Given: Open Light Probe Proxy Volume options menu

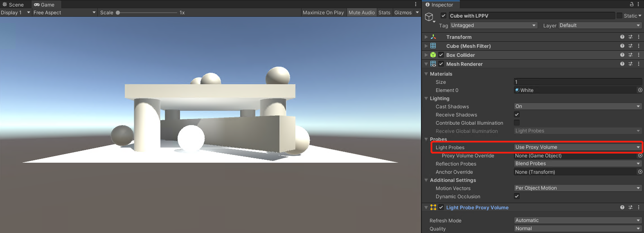Looking at the screenshot, I should click(639, 207).
